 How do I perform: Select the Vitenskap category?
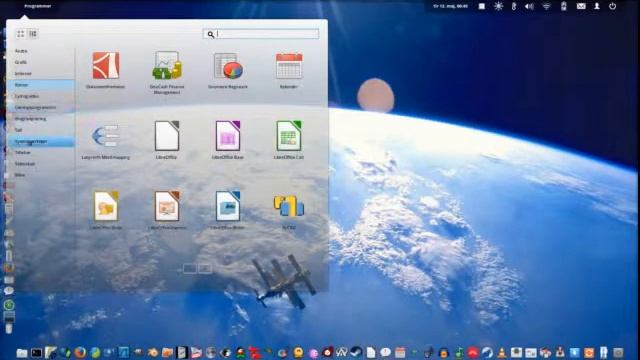pyautogui.click(x=24, y=164)
